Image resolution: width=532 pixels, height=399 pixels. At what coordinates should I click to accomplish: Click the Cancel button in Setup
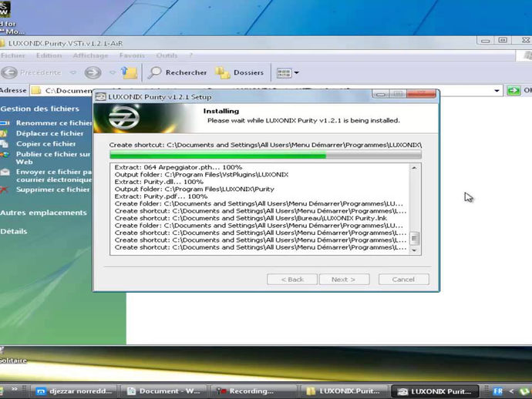pos(404,280)
